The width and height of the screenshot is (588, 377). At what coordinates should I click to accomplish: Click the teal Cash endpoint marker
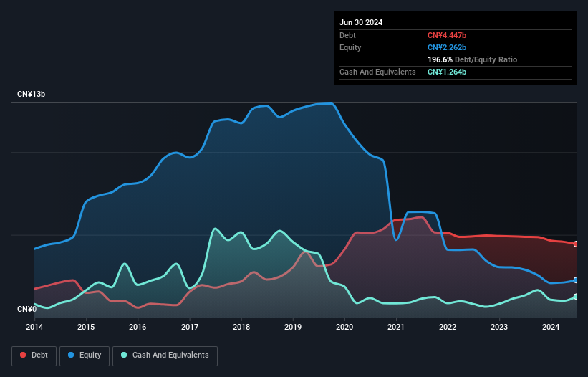[576, 297]
